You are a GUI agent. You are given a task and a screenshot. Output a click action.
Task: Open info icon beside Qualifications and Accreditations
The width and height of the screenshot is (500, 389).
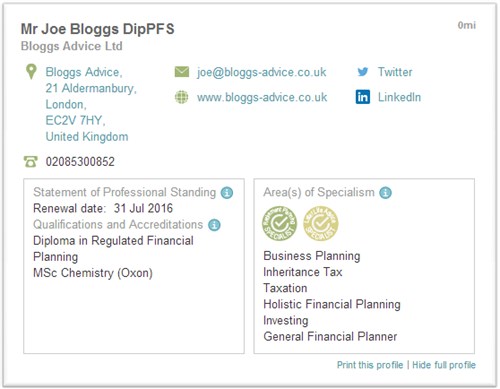click(x=214, y=225)
